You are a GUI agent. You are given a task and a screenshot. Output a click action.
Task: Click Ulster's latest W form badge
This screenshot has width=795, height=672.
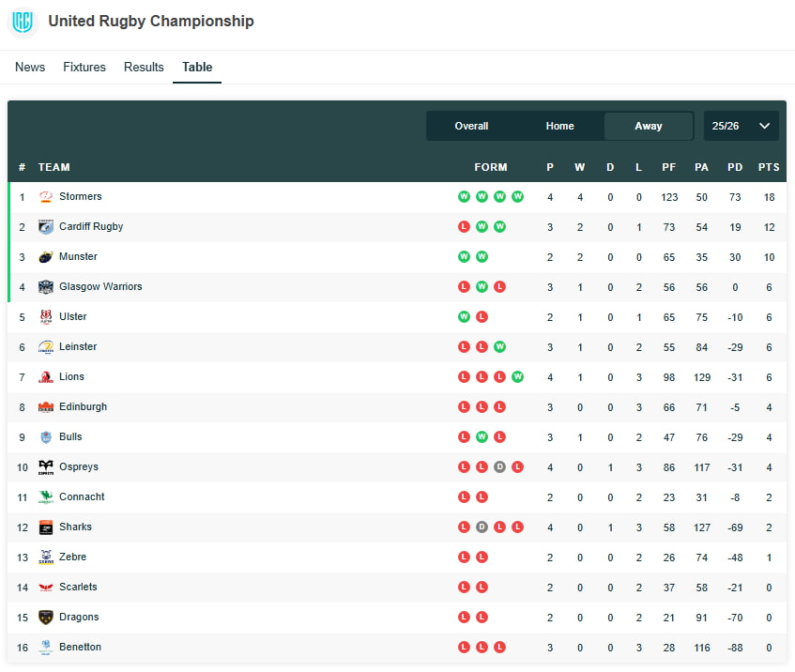[463, 316]
